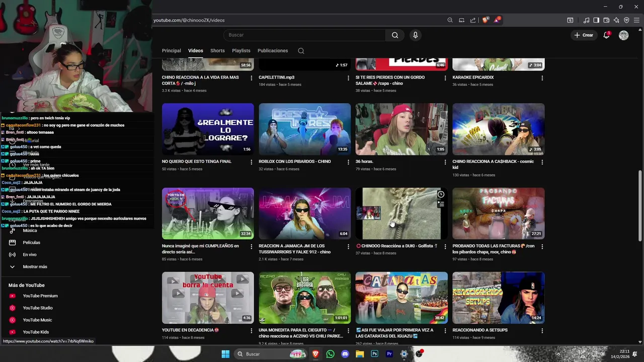Open the Brave Wallet icon
Screen dimensions: 644x362
(606, 20)
